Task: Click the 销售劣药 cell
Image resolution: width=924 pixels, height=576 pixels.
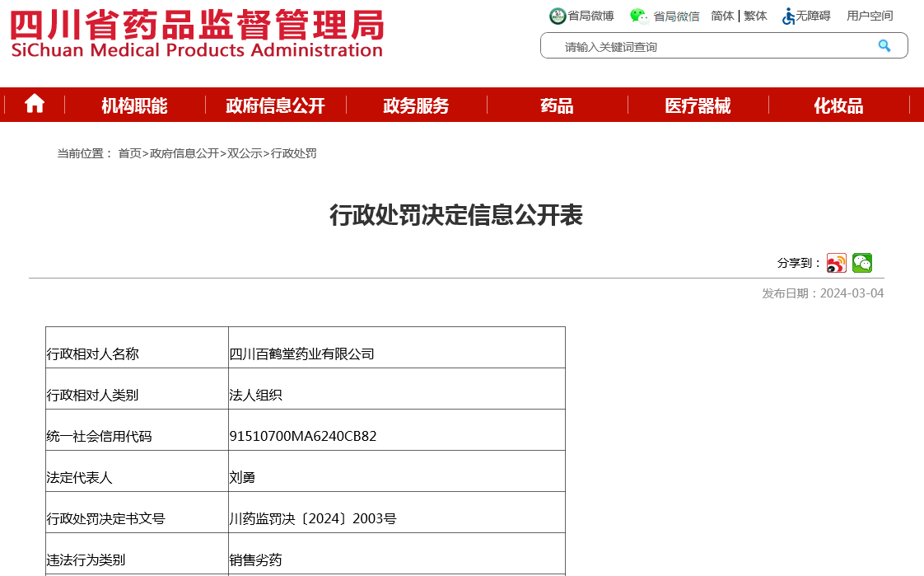Action: click(397, 555)
